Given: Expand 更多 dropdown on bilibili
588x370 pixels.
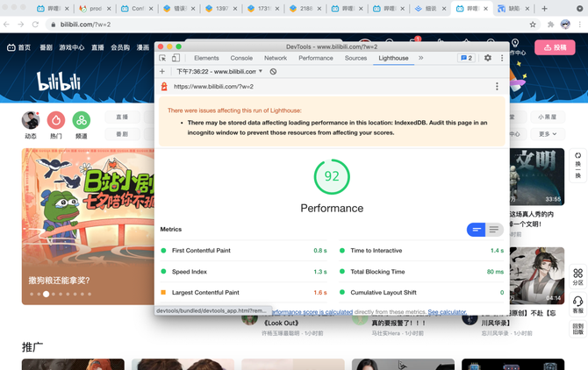Looking at the screenshot, I should pyautogui.click(x=548, y=134).
